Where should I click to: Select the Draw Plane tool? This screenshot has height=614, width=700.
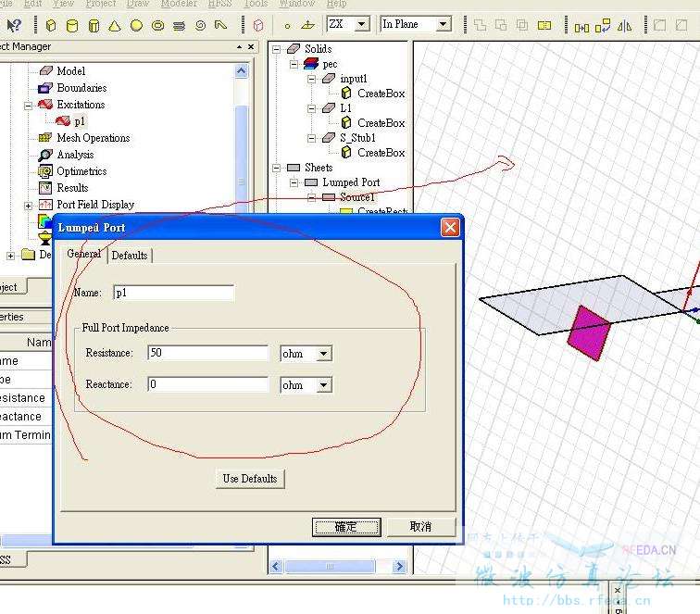point(308,25)
